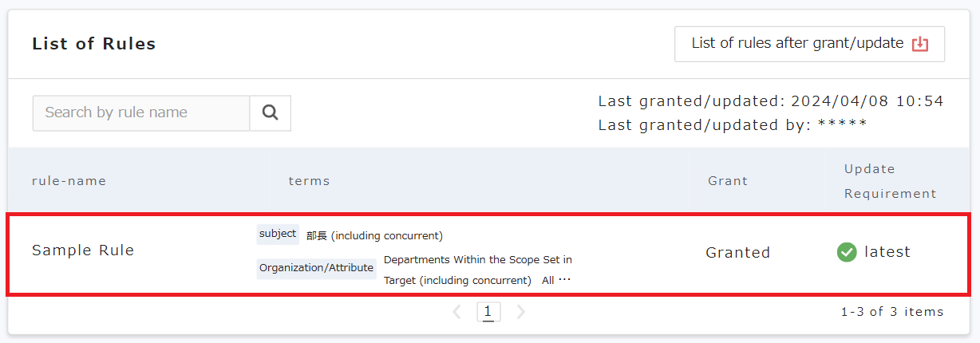This screenshot has height=343, width=980.
Task: Click the latest status label
Action: [887, 252]
